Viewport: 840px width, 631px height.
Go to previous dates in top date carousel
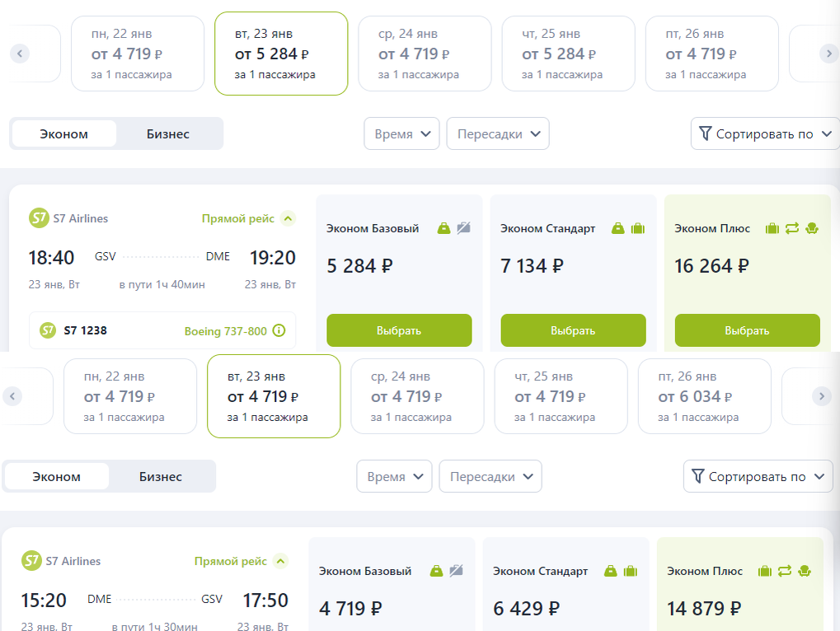[x=21, y=54]
